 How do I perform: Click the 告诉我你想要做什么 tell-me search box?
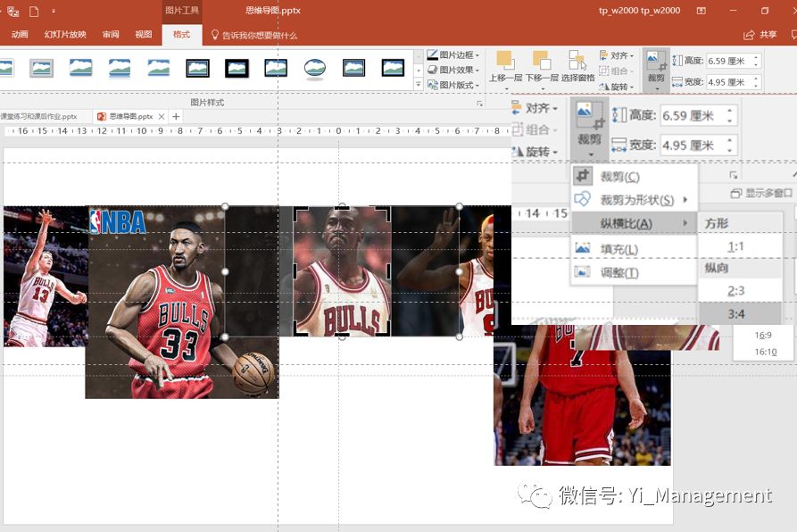(254, 35)
